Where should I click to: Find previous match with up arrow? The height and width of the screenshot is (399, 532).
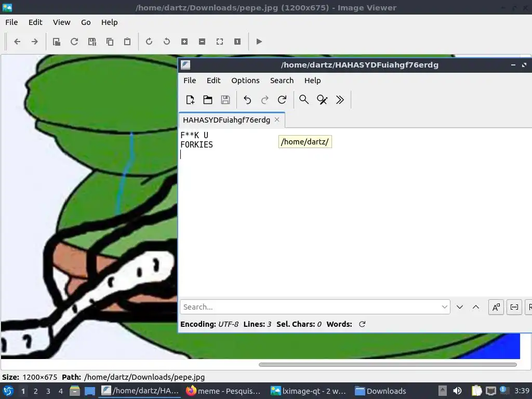(476, 307)
